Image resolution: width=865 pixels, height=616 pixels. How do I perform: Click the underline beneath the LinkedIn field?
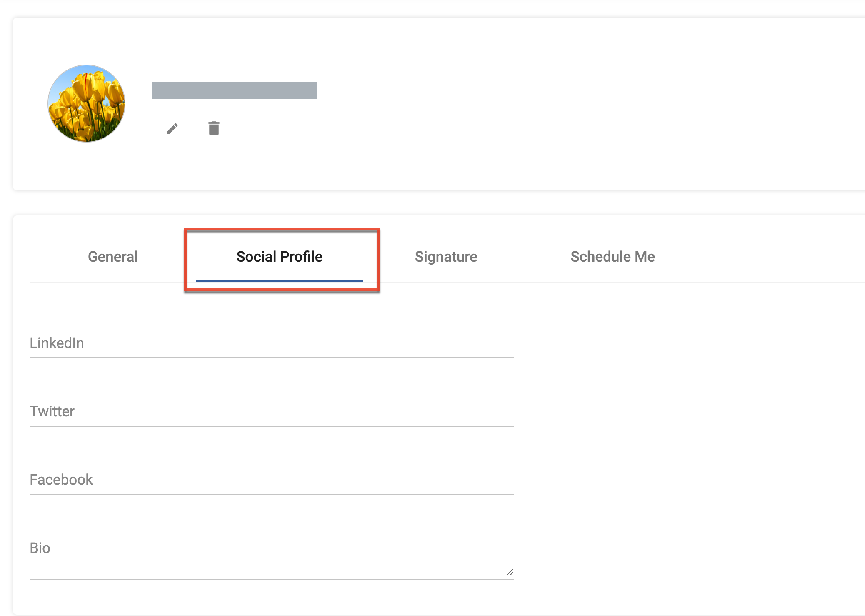point(271,358)
